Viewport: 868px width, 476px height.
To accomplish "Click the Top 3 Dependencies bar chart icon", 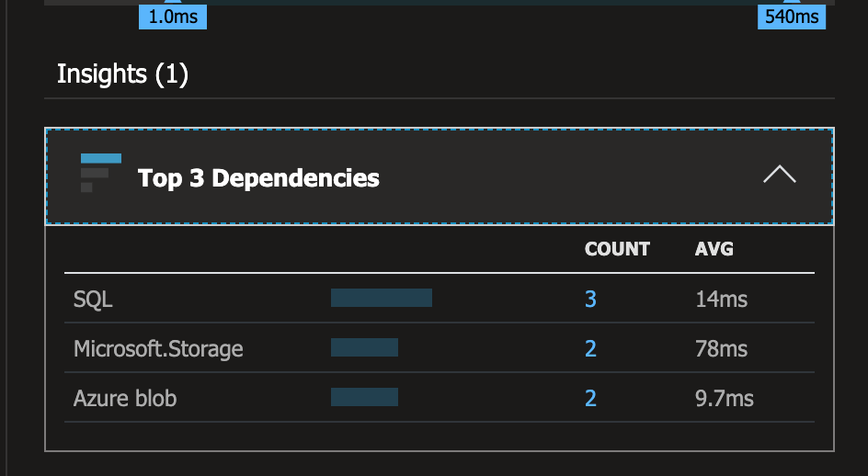I will 101,173.
